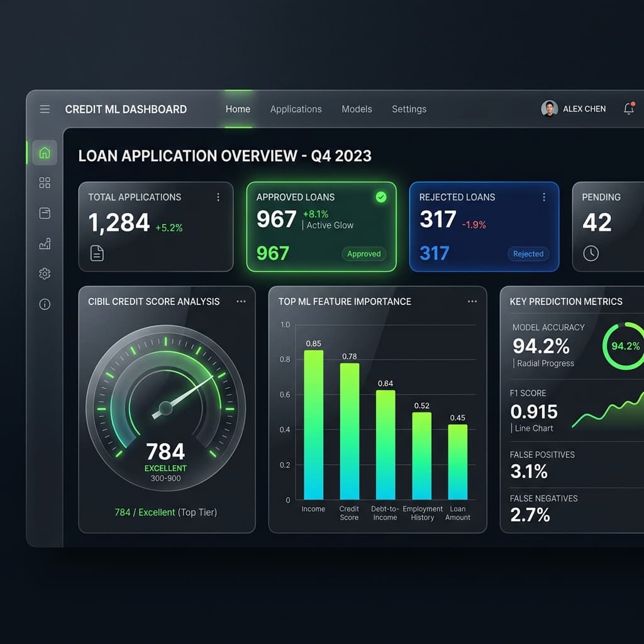Viewport: 644px width, 644px height.
Task: Open the hamburger menu icon
Action: (45, 109)
